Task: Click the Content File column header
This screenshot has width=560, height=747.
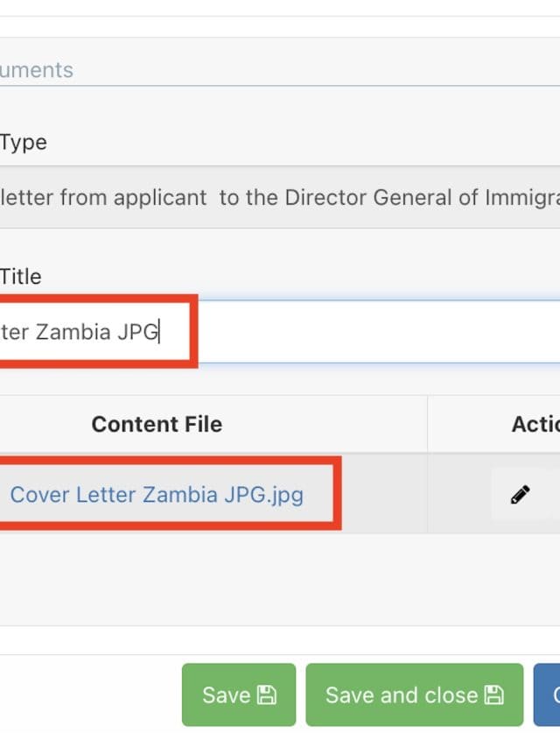Action: tap(157, 425)
